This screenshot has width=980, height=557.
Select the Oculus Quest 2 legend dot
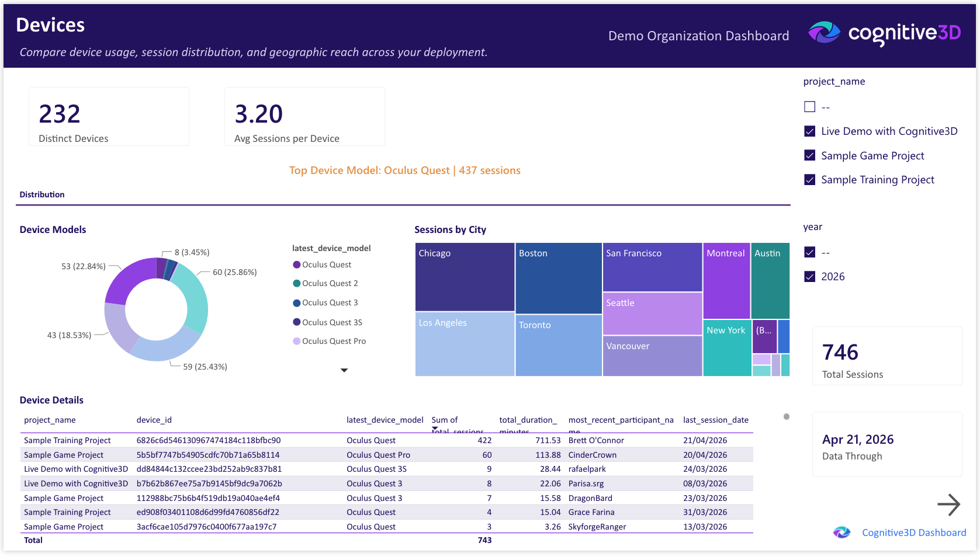(x=296, y=283)
